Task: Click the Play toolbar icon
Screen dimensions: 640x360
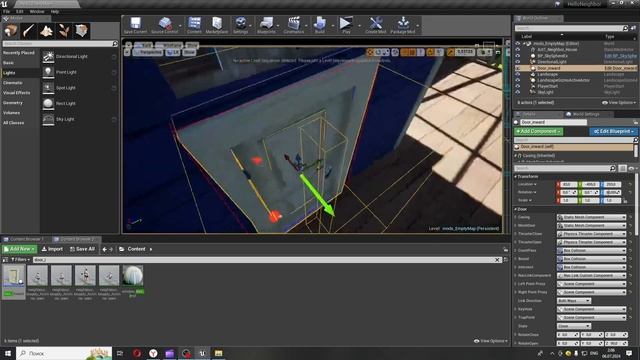Action: tap(346, 25)
